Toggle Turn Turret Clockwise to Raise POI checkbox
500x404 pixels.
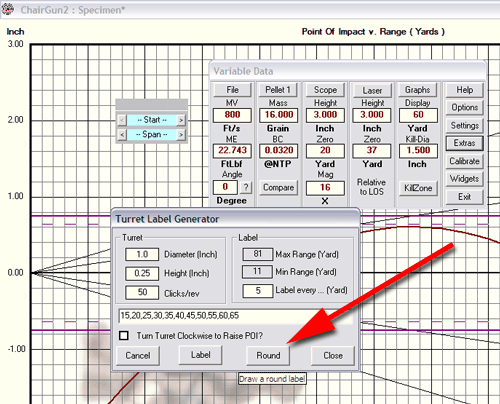pyautogui.click(x=124, y=335)
